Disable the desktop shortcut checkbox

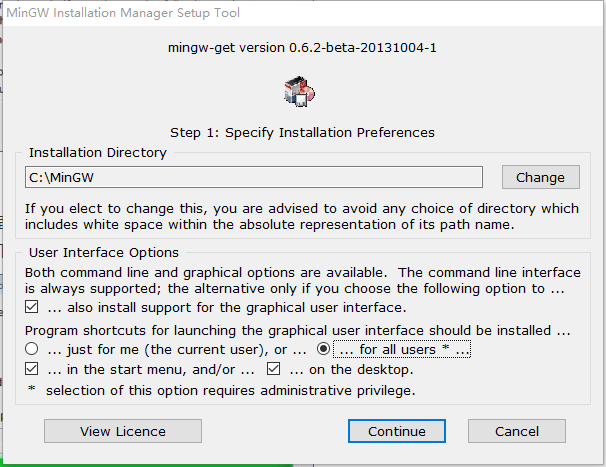point(272,370)
